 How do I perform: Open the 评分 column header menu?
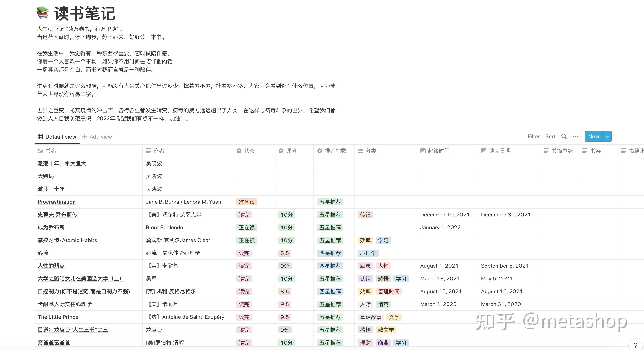pyautogui.click(x=291, y=151)
